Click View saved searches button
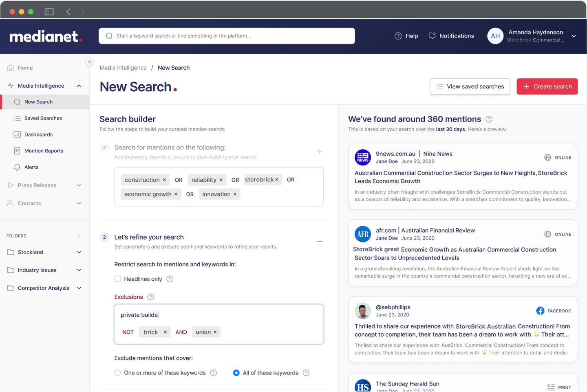587x392 pixels. [470, 86]
